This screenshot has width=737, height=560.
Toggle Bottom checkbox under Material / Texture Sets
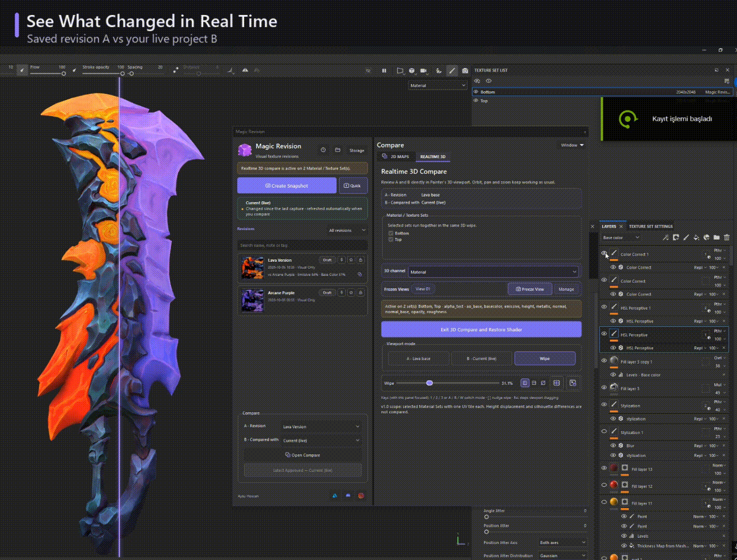point(391,233)
